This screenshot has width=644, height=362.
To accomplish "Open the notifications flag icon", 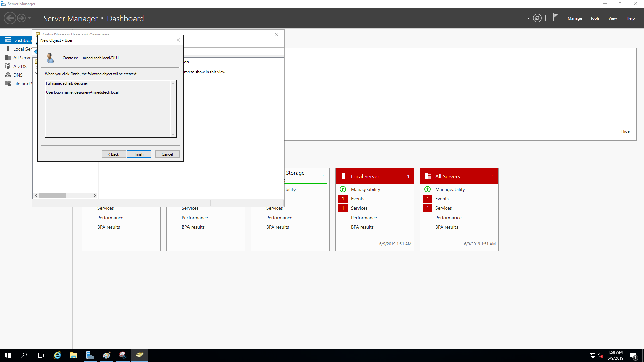I will point(555,17).
